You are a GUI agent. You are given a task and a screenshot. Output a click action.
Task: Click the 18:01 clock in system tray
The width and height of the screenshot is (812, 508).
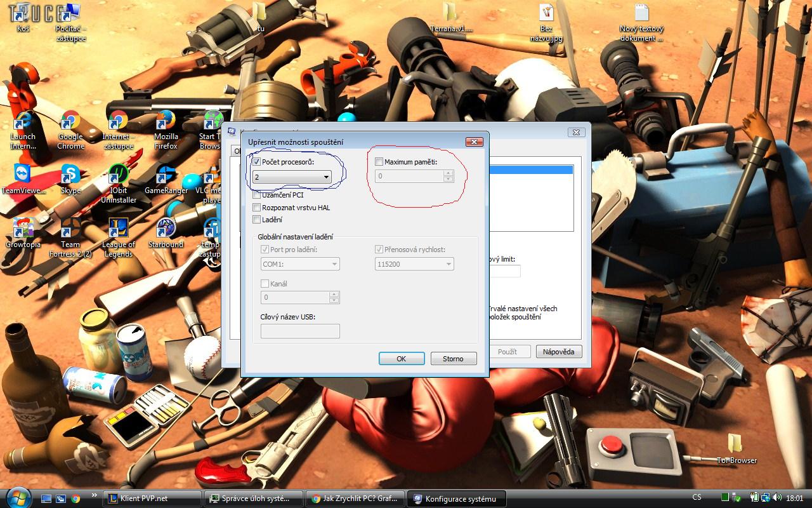point(794,498)
